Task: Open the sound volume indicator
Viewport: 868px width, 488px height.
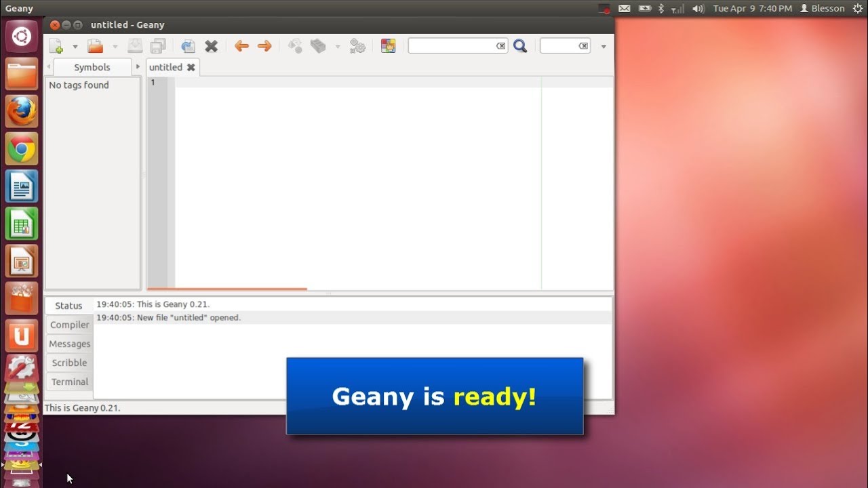Action: pos(698,8)
